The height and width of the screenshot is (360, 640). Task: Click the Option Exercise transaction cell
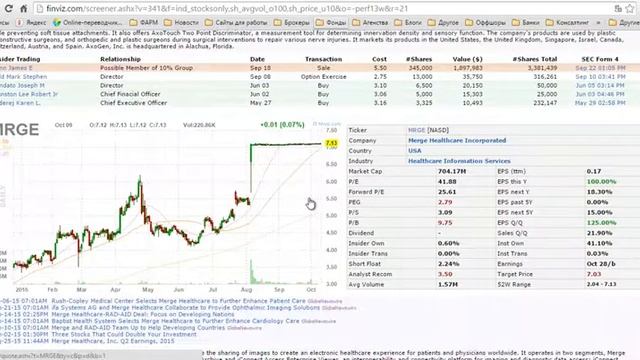(x=323, y=77)
